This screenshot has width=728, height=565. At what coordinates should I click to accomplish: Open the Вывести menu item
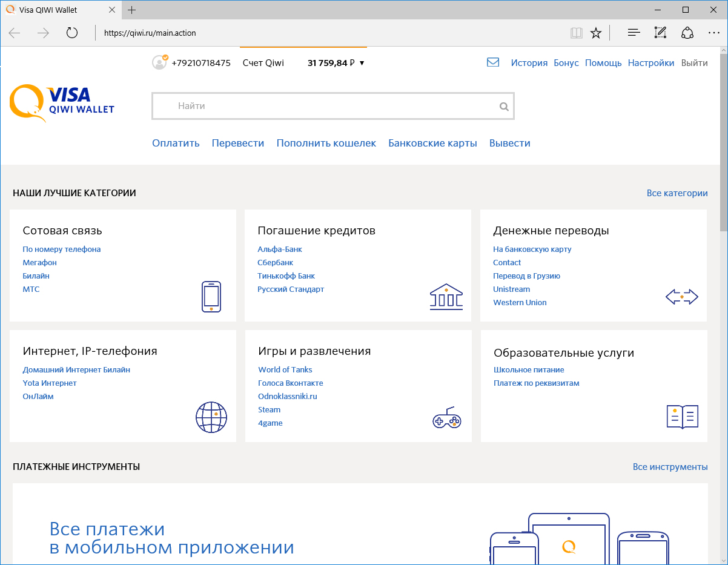pyautogui.click(x=510, y=143)
